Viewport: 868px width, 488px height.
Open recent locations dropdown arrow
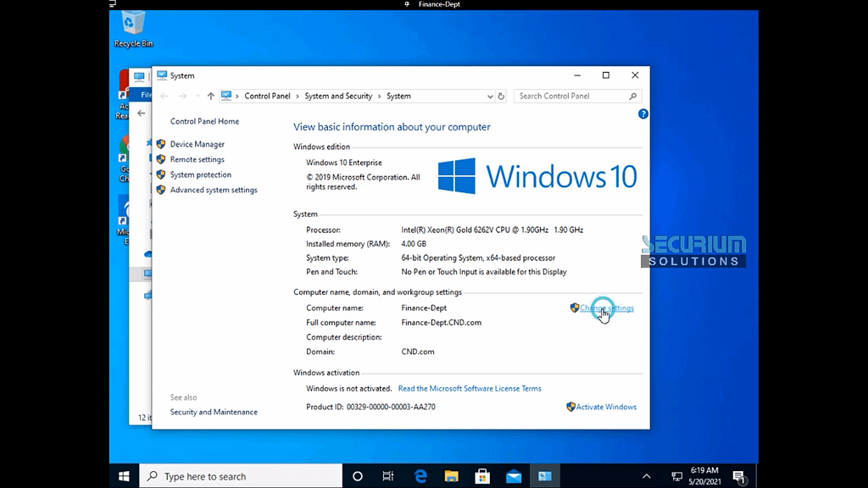coord(198,97)
